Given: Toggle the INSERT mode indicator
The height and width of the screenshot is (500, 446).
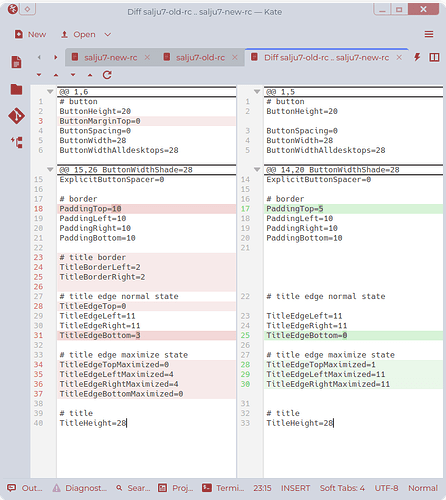Looking at the screenshot, I should point(295,488).
